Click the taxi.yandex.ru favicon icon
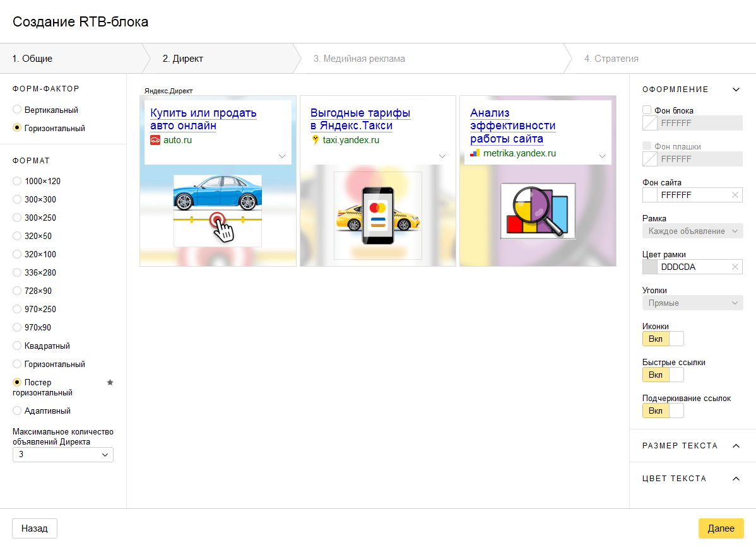The image size is (756, 548). [316, 140]
